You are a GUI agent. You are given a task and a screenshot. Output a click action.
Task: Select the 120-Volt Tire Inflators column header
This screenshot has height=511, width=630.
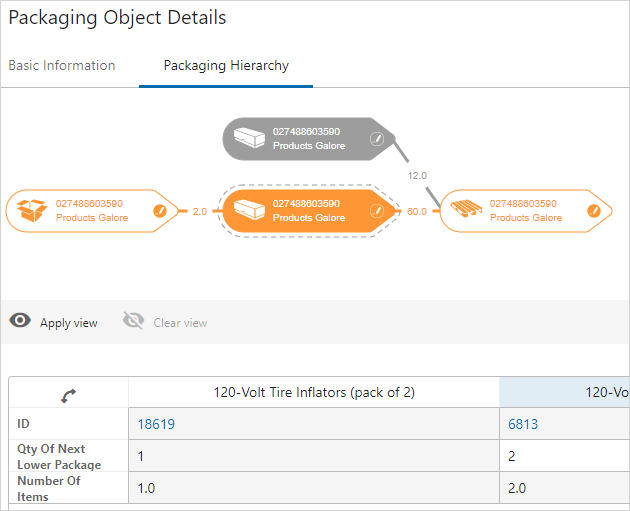(314, 393)
